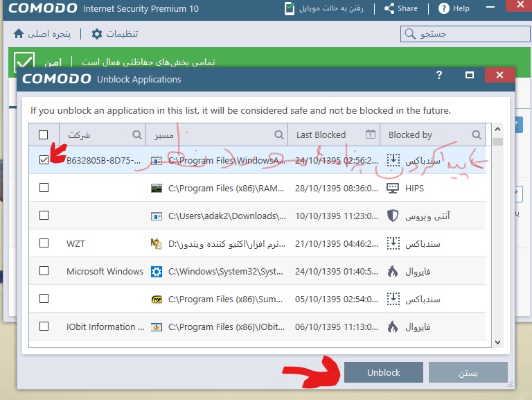Select the 28/10/1395 08:36:0... date cell
This screenshot has width=532, height=400.
336,188
